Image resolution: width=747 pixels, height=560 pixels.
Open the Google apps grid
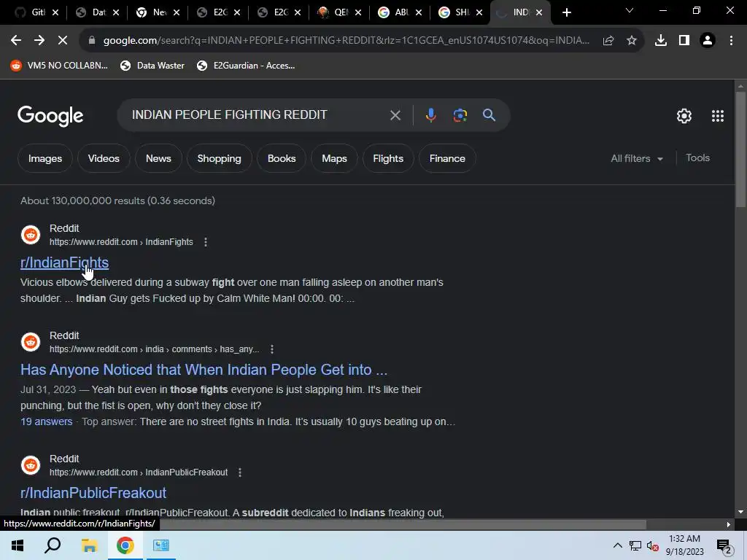718,116
